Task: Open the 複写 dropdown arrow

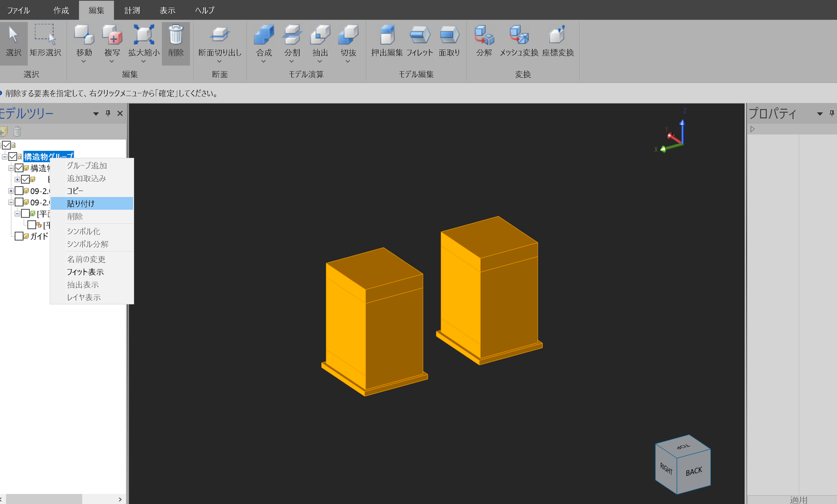Action: [x=112, y=61]
